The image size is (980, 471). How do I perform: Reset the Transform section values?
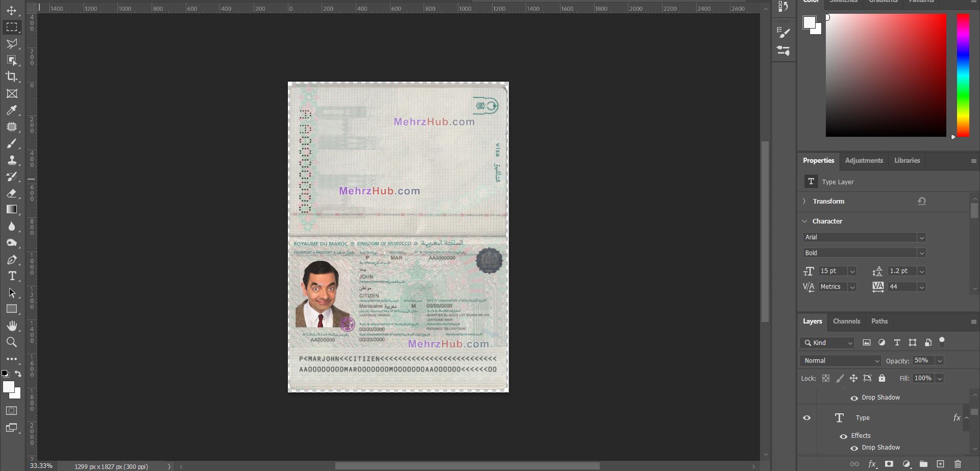click(921, 201)
